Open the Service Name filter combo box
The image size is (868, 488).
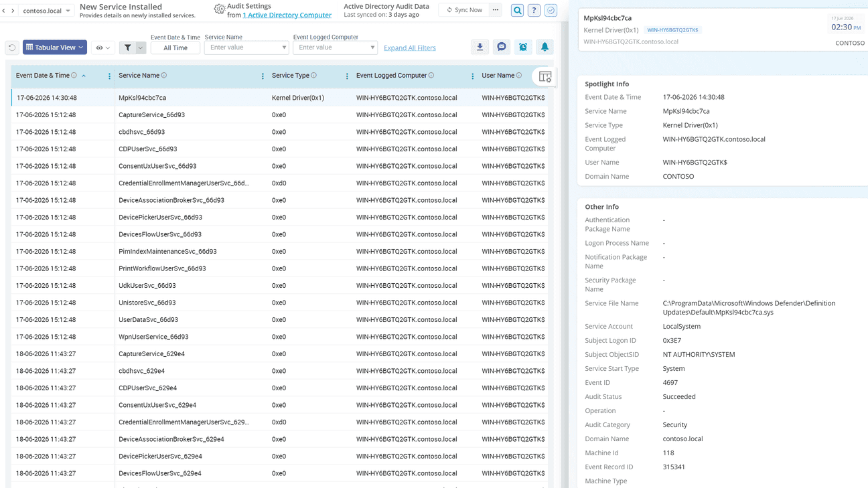246,48
